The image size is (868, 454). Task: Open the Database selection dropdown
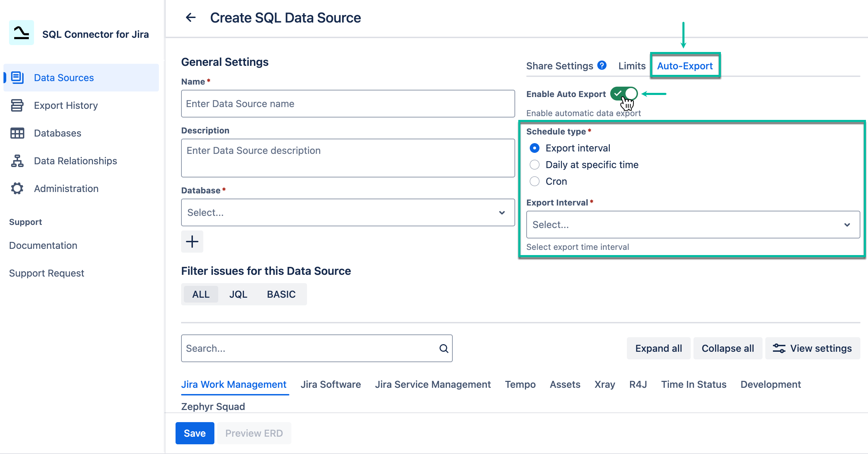[347, 212]
